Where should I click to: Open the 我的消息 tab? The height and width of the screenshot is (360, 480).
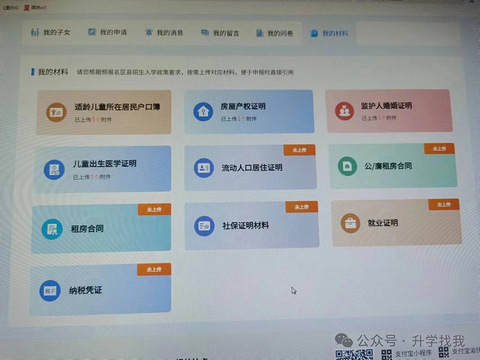[164, 33]
